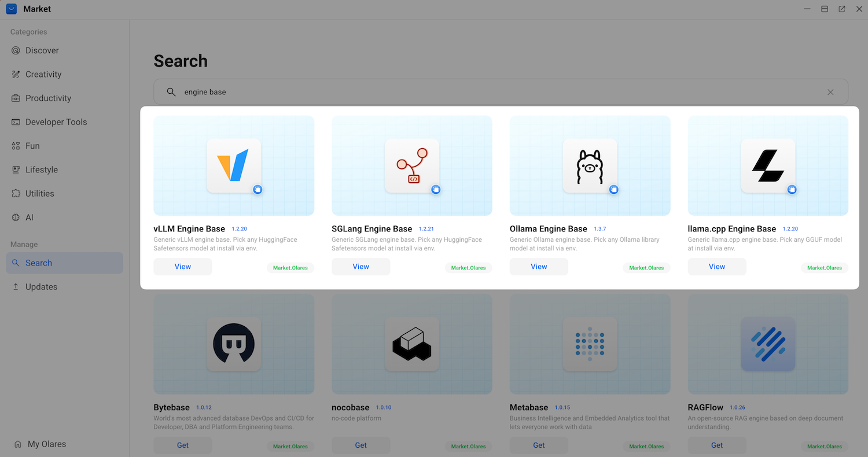This screenshot has height=457, width=868.
Task: Click Get for RAGFlow
Action: (717, 445)
